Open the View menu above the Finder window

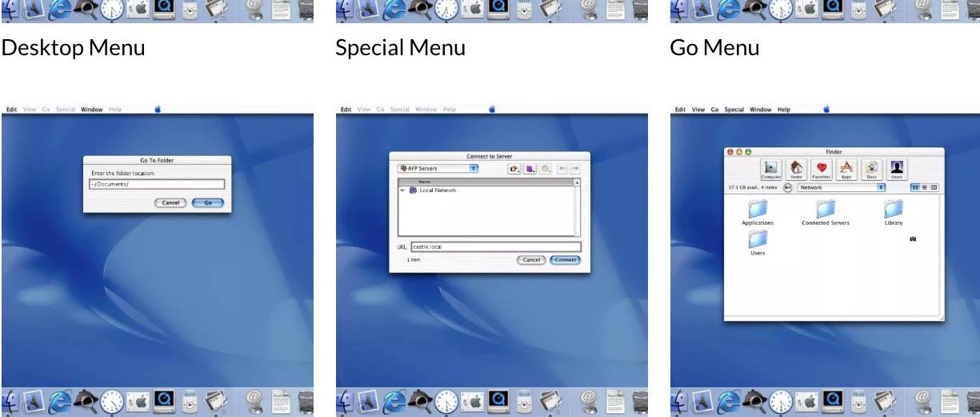coord(698,110)
